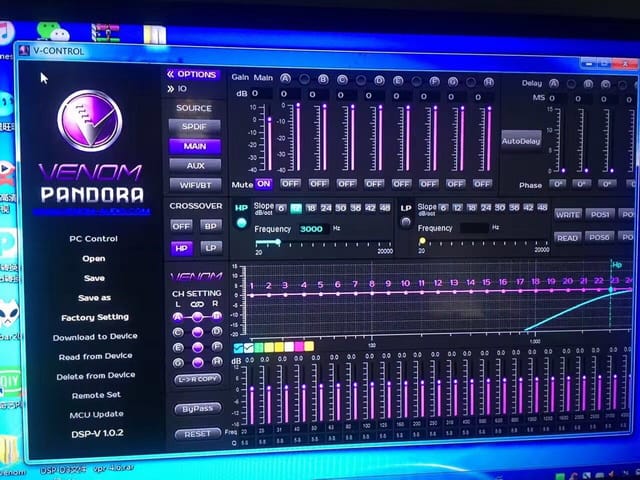The image size is (640, 480).
Task: Expand the IO section chevron
Action: tap(171, 89)
